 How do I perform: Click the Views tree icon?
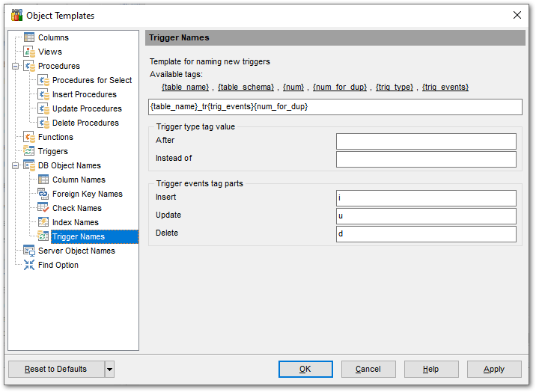[29, 52]
